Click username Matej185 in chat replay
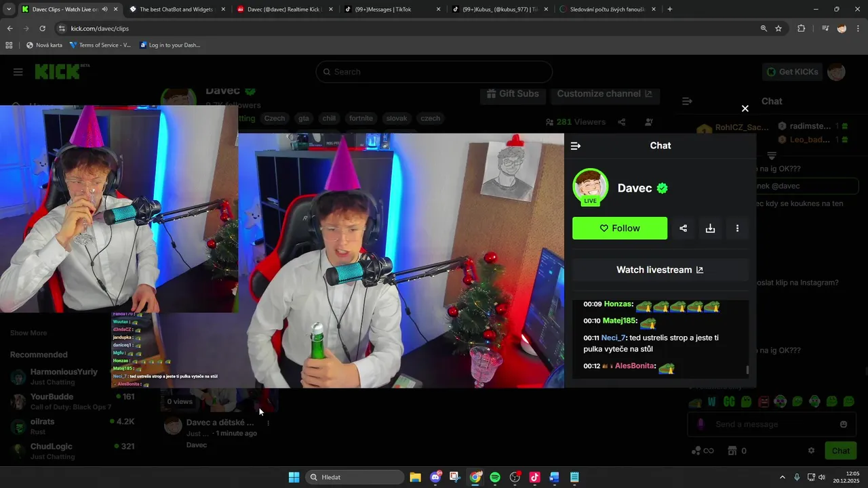Viewport: 868px width, 488px height. (x=620, y=321)
